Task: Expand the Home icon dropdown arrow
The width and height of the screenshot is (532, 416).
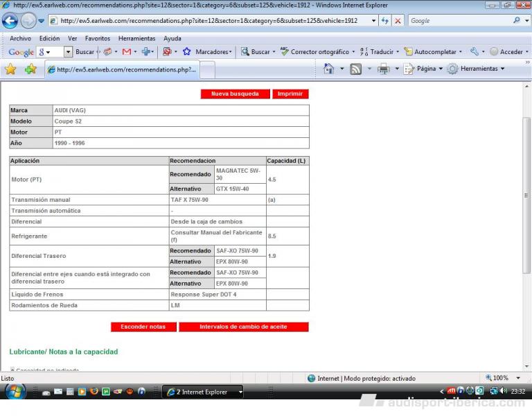Action: click(342, 69)
